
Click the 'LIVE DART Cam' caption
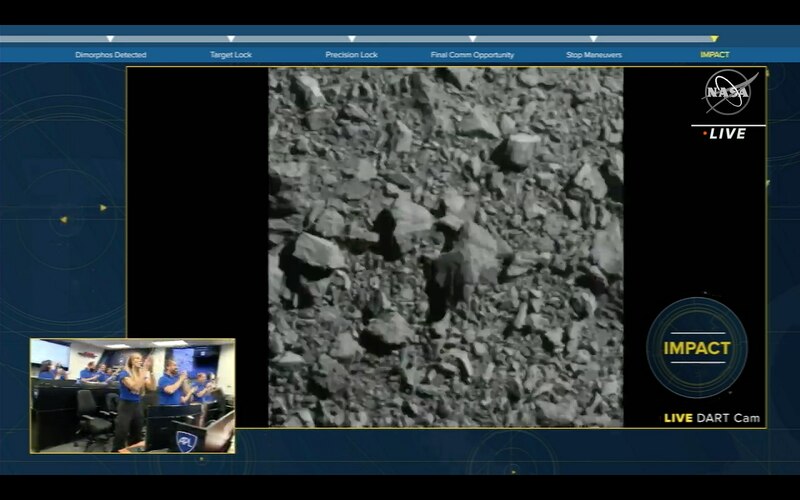[x=712, y=418]
